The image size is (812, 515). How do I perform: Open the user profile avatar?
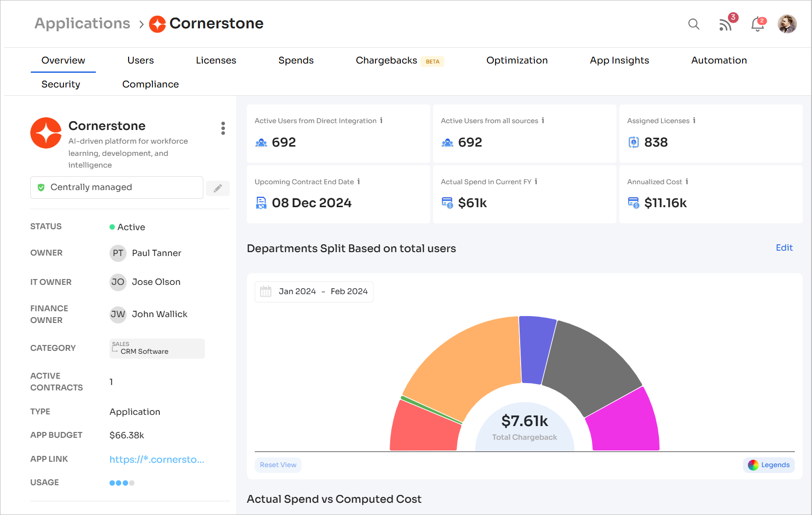(x=787, y=24)
